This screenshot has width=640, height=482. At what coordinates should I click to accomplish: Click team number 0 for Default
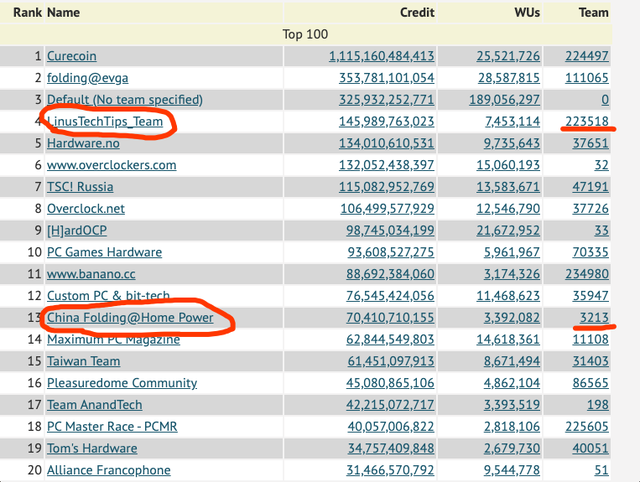click(x=605, y=100)
